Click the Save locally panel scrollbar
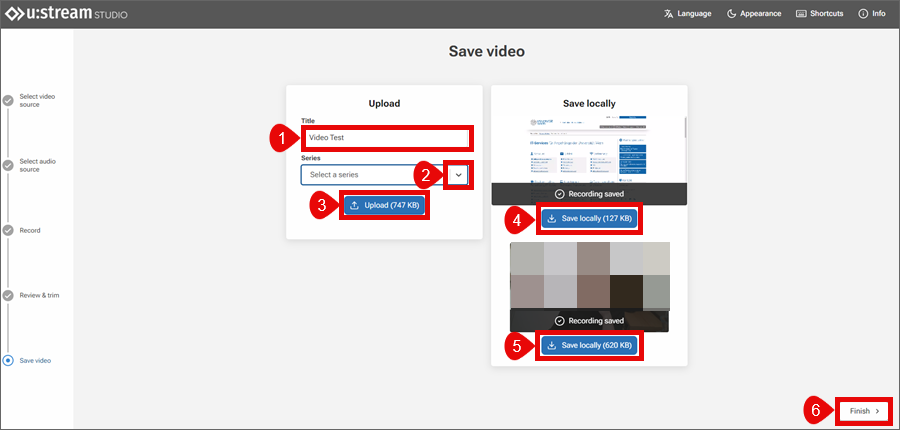This screenshot has width=900, height=430. (684, 128)
